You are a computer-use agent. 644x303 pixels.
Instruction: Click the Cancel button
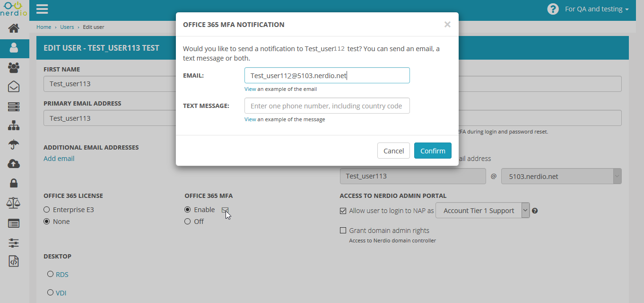pyautogui.click(x=393, y=151)
